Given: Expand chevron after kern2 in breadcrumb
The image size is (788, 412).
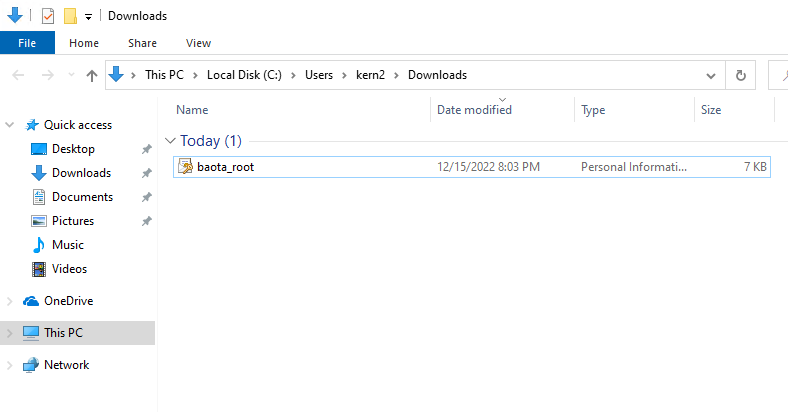Looking at the screenshot, I should point(397,75).
